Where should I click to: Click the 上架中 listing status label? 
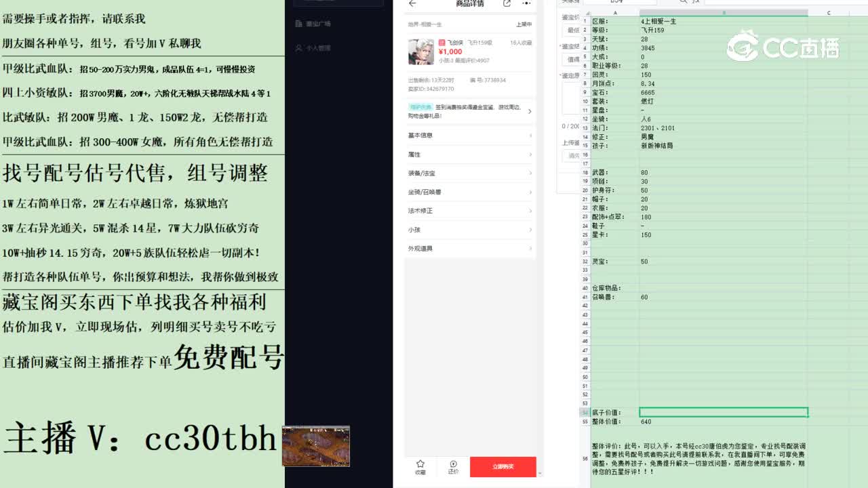[x=524, y=24]
